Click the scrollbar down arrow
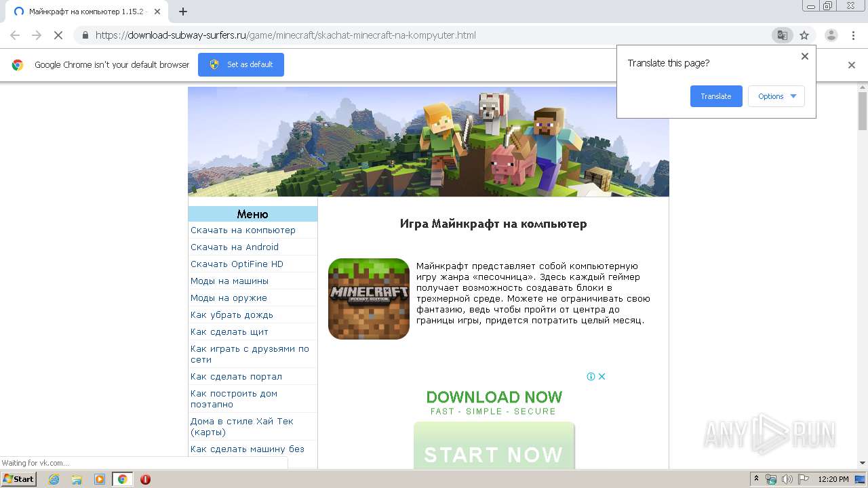This screenshot has height=488, width=868. point(863,463)
